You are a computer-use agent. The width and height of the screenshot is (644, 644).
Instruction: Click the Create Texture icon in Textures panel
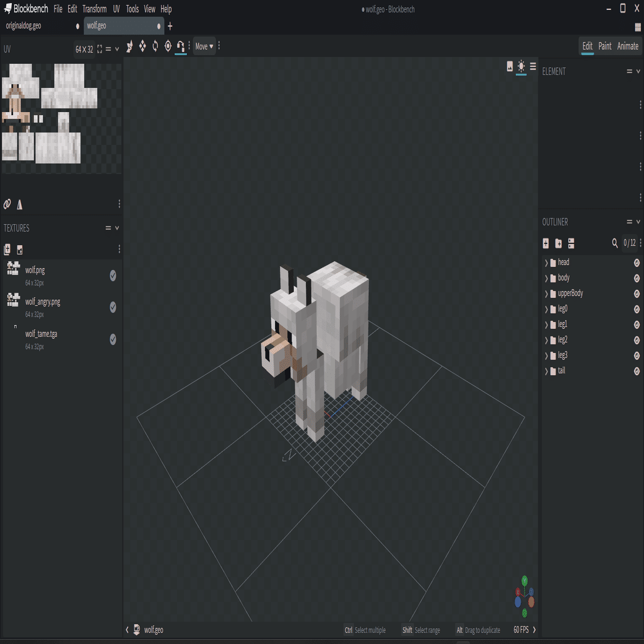click(19, 250)
